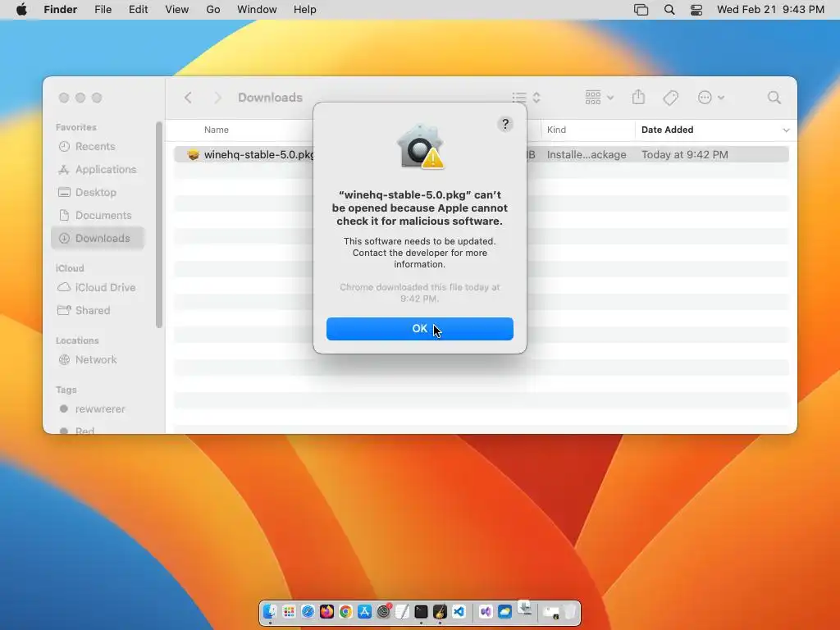Screen dimensions: 840x630
Task: Click the Finder window search magnifier
Action: pyautogui.click(x=774, y=98)
